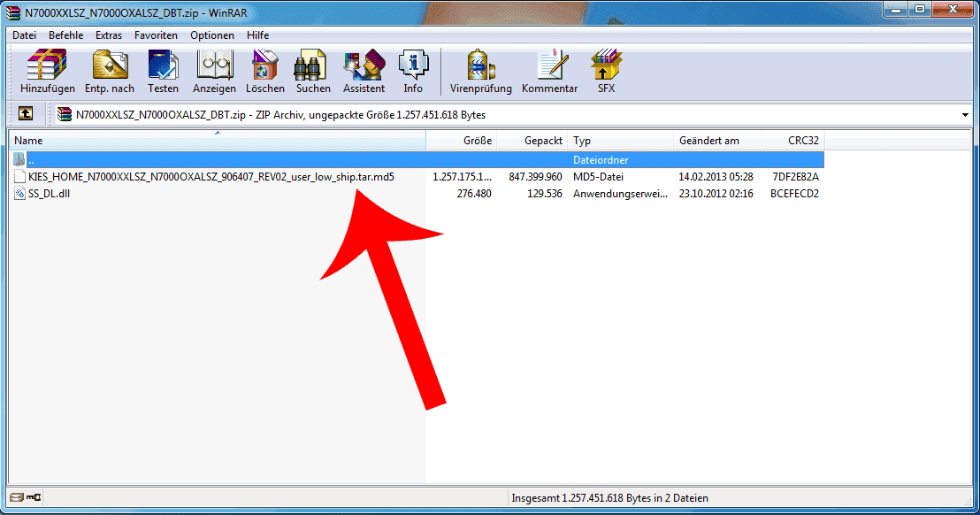
Task: Click the Anwendungserwei... type cell
Action: tap(620, 194)
